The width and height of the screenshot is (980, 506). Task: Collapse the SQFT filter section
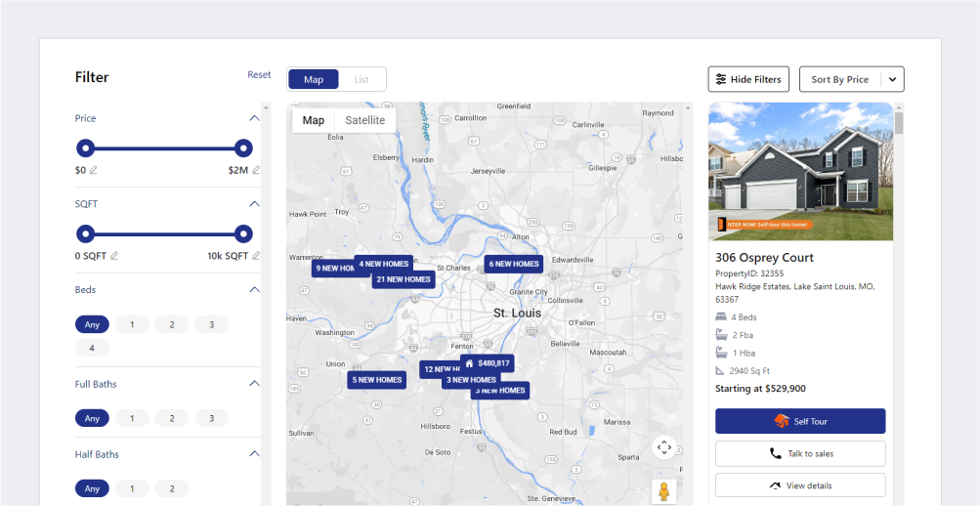pos(254,203)
